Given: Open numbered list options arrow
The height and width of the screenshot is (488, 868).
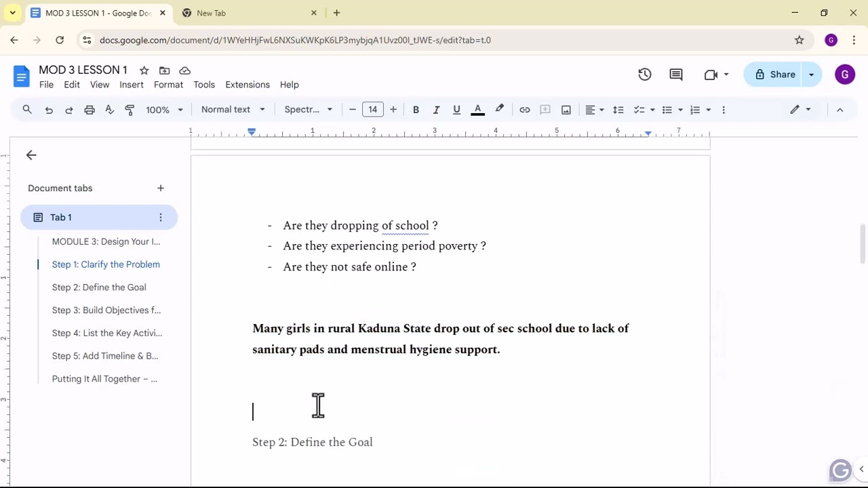Looking at the screenshot, I should click(708, 110).
